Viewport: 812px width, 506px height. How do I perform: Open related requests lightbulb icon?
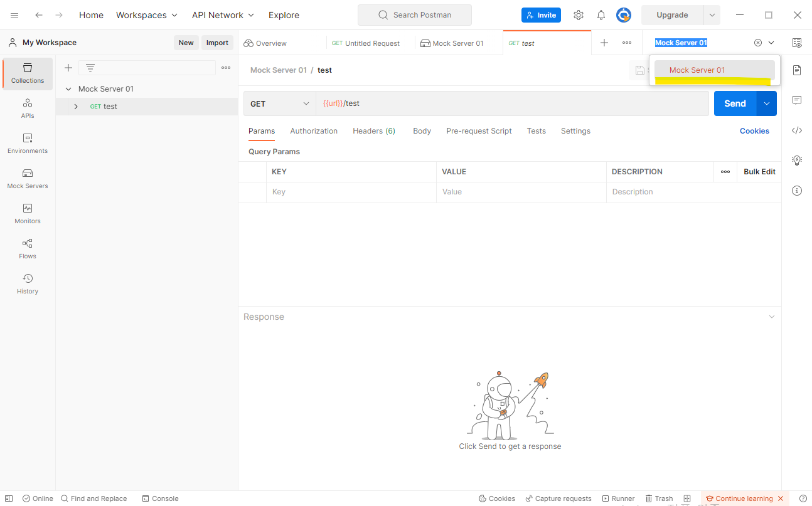(x=797, y=161)
